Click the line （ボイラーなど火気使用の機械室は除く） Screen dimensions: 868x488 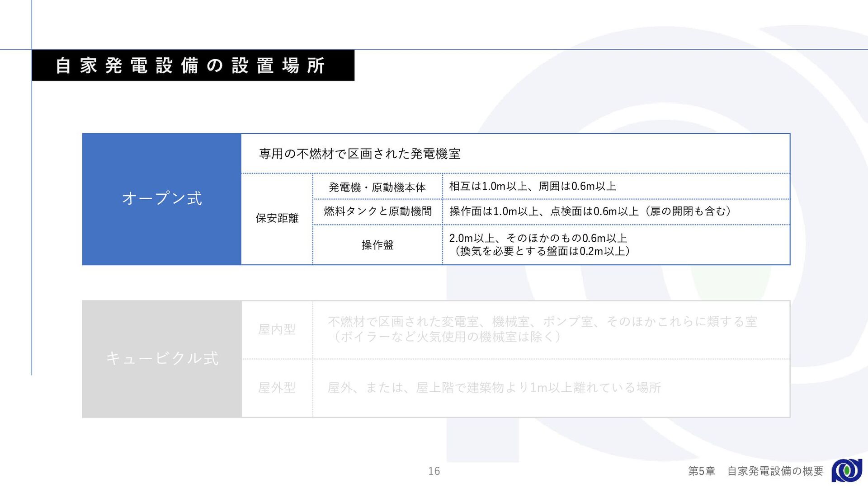tap(447, 337)
